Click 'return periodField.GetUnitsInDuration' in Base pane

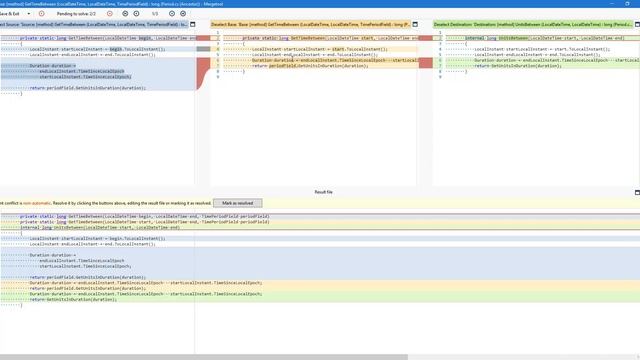coord(310,66)
